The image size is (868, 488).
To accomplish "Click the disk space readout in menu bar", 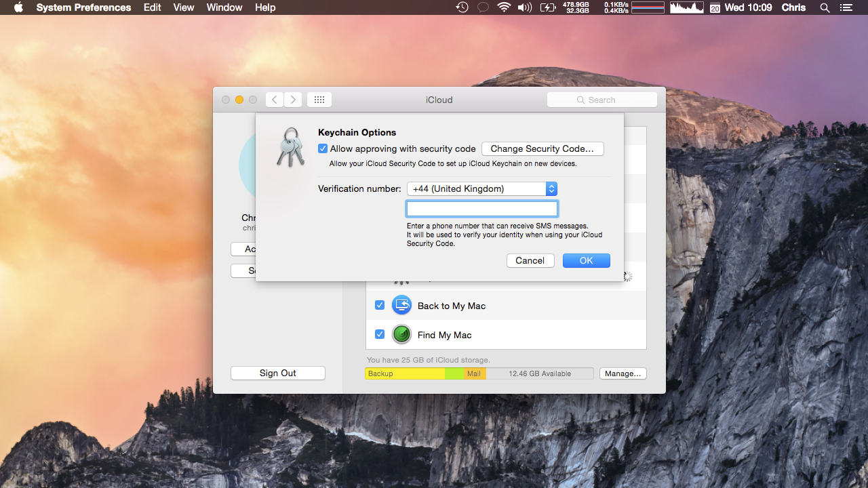I will coord(576,7).
